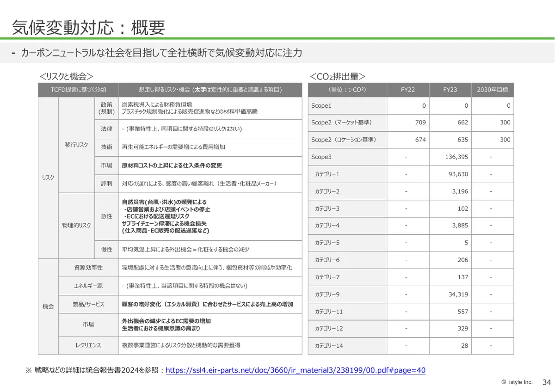
Task: Select the <リスクと機会> section heading
Action: [x=67, y=77]
